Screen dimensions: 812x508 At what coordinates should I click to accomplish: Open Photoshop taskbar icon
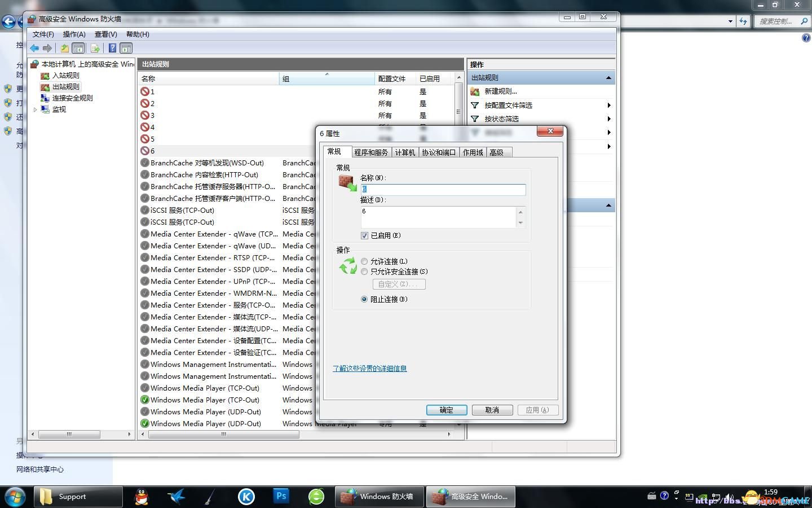click(281, 497)
